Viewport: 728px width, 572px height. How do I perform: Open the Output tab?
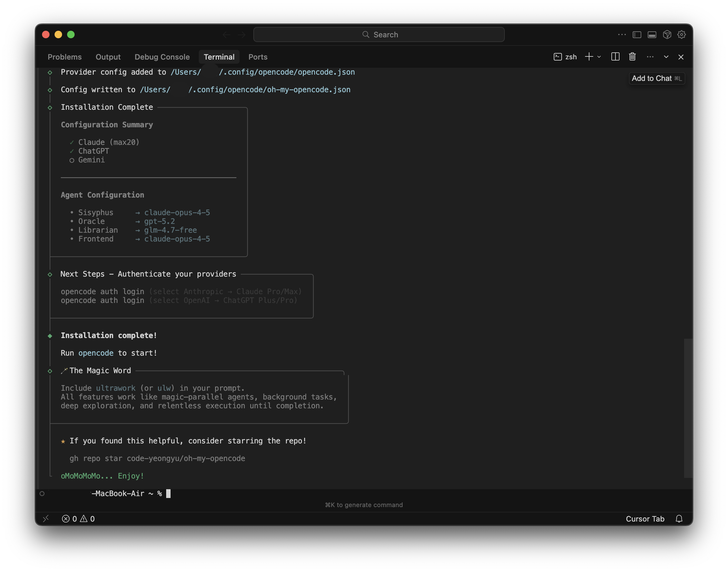[x=108, y=57]
